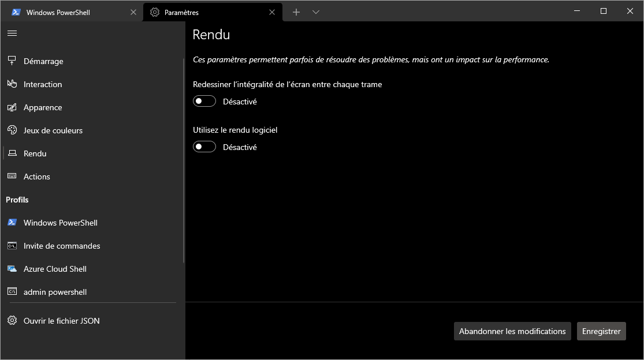Add a new tab with plus button
The height and width of the screenshot is (360, 644).
(296, 12)
